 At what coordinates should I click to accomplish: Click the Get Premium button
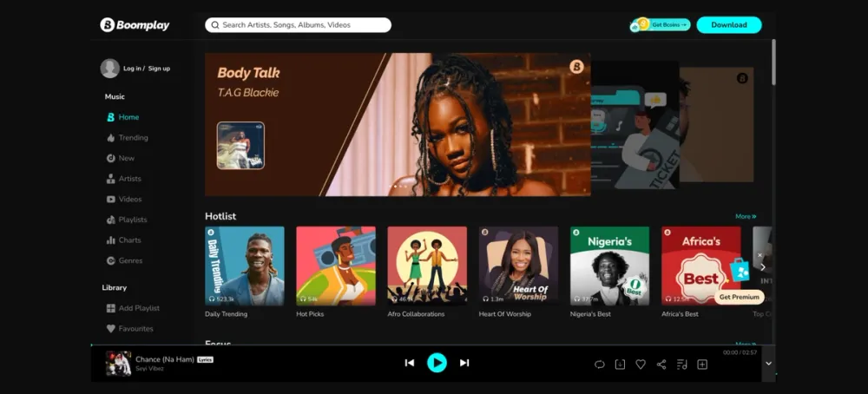point(739,297)
